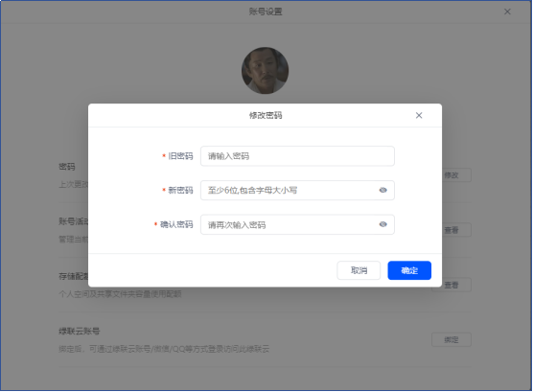Click the 确认密码 field label
Screen dimensions: 533x392
click(x=176, y=224)
